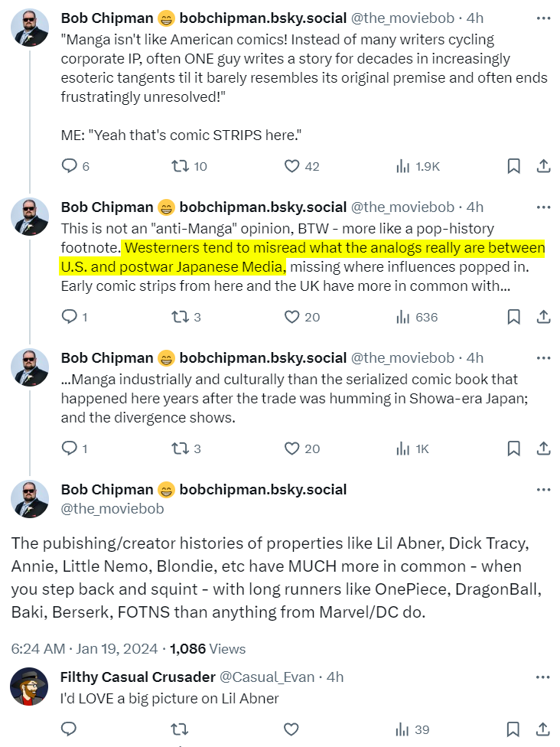Open Bob Chipman's avatar on first tweet
This screenshot has height=747, width=560.
click(30, 28)
